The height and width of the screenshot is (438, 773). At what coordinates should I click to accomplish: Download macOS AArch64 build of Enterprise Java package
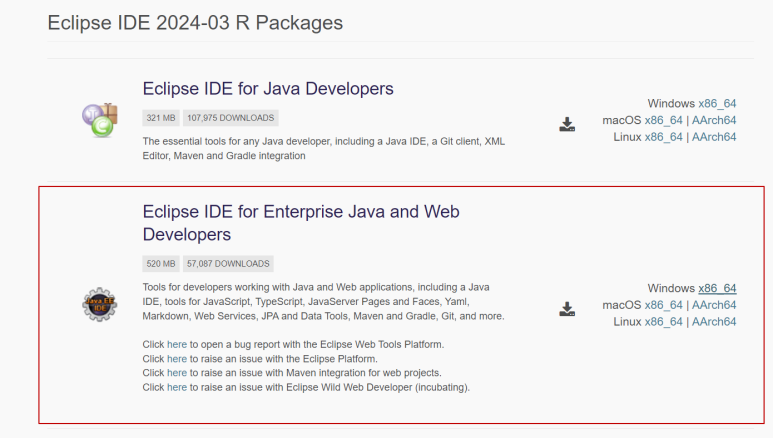pos(714,305)
